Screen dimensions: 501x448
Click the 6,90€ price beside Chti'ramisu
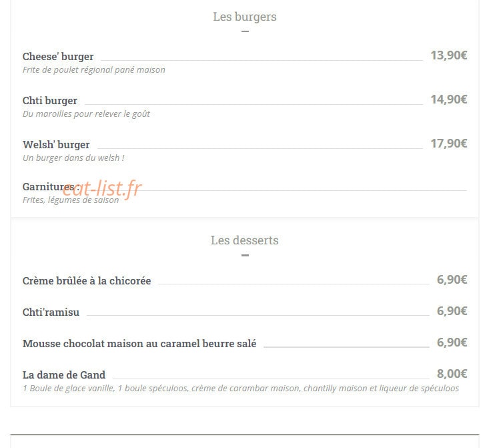(x=452, y=311)
